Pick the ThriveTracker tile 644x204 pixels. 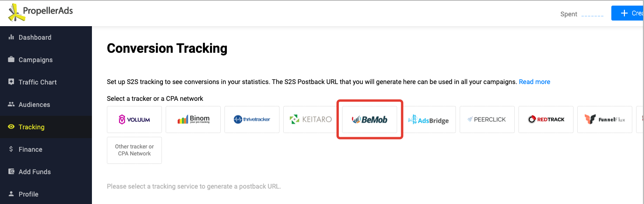pyautogui.click(x=252, y=120)
